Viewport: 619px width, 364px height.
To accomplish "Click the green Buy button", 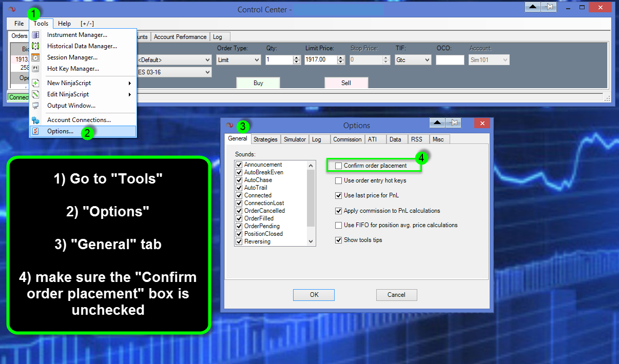I will (x=258, y=83).
